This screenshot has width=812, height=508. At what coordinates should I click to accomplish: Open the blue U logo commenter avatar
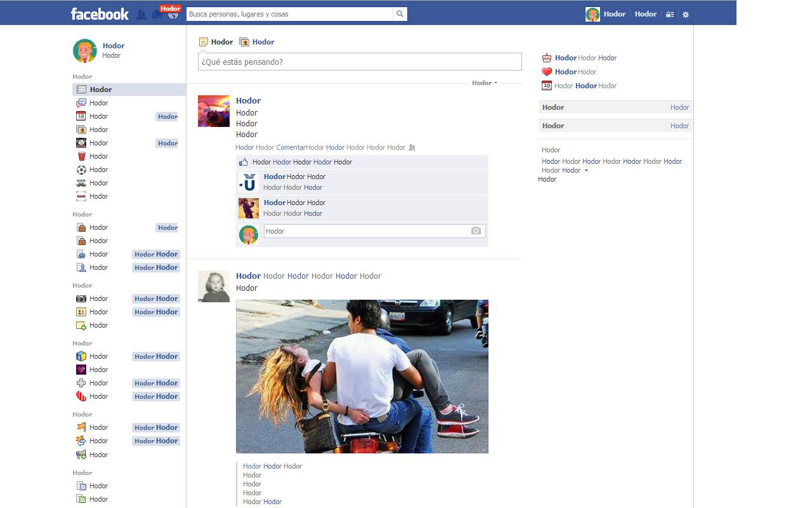[249, 182]
